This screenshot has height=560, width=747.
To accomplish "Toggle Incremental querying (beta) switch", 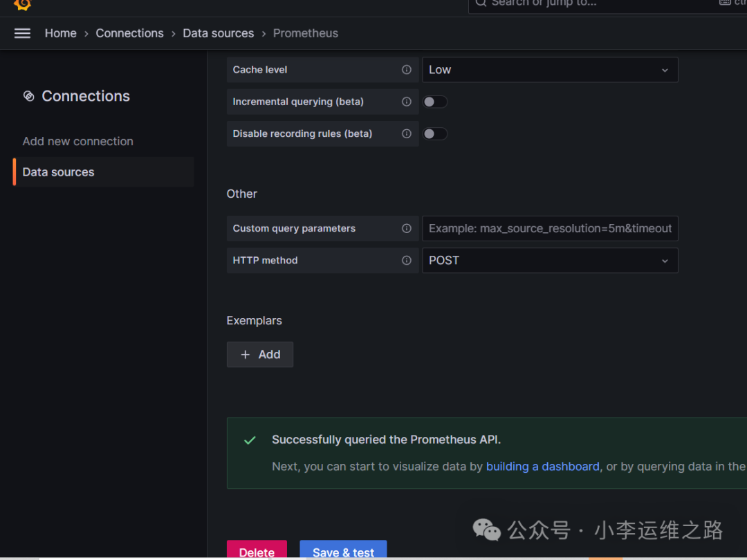I will 434,102.
